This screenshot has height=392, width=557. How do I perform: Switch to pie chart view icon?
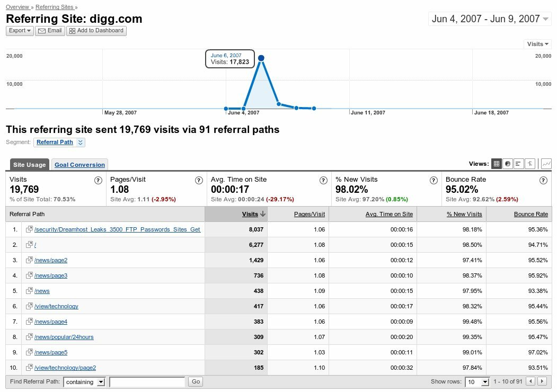click(508, 164)
